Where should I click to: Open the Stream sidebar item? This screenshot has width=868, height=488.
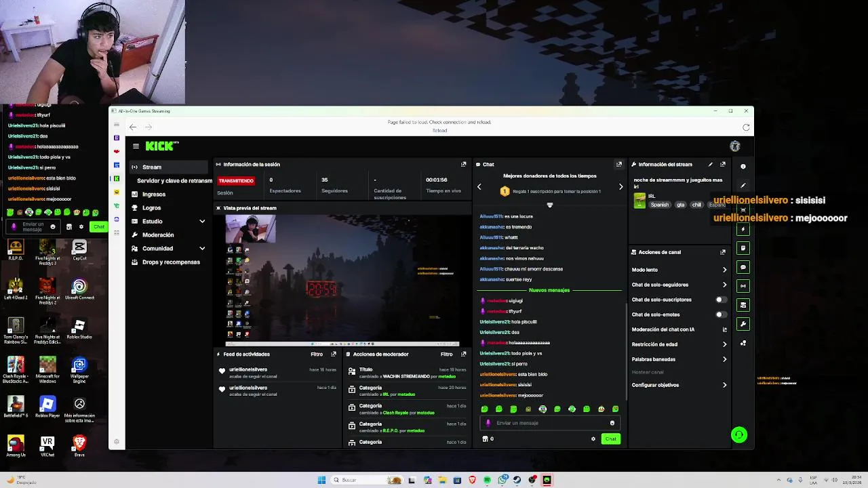coord(168,167)
